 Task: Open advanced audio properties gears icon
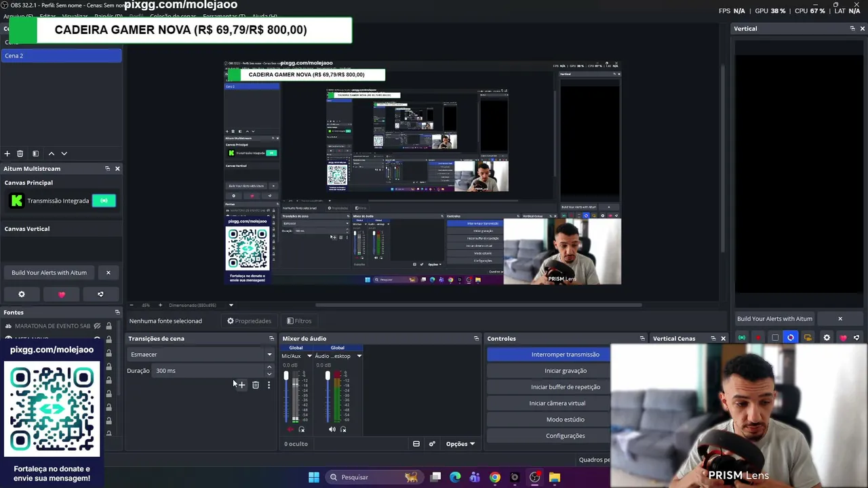pyautogui.click(x=432, y=444)
